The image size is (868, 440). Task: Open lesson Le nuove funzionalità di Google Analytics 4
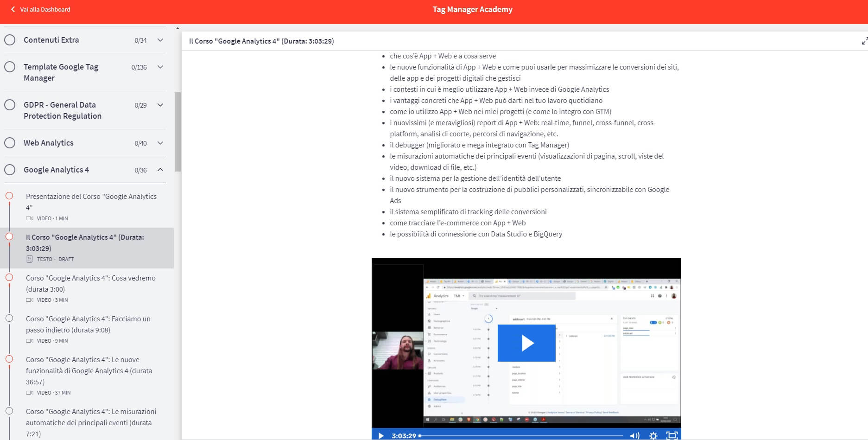[89, 370]
